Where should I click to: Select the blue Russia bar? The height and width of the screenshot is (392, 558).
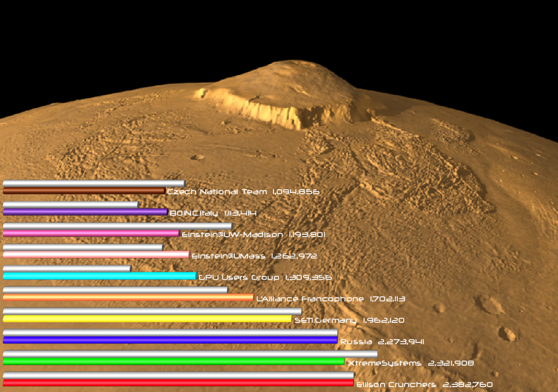coord(170,340)
